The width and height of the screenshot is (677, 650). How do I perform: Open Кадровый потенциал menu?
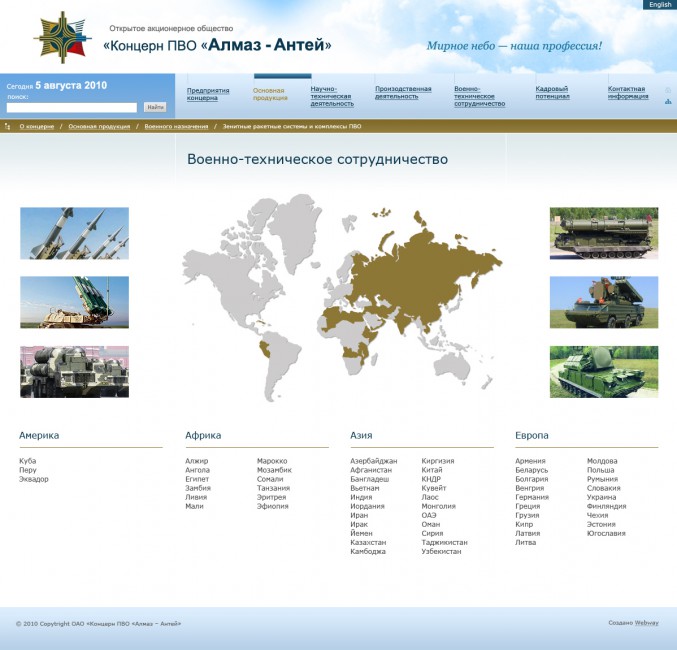552,92
